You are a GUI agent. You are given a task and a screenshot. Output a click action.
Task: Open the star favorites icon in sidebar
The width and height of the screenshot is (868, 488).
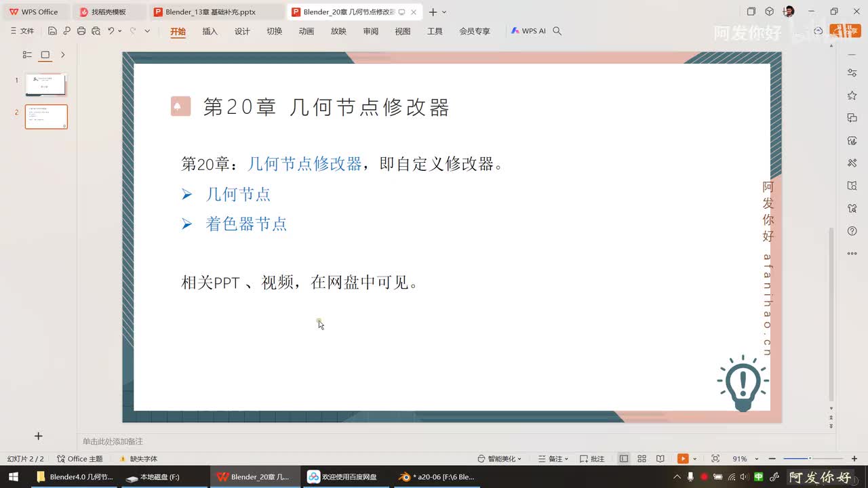pos(852,96)
